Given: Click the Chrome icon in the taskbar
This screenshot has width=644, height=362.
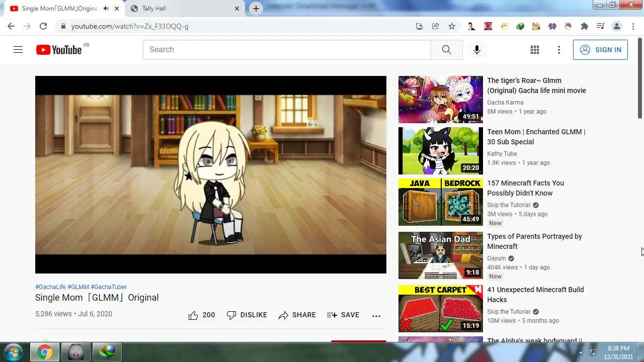Looking at the screenshot, I should 44,352.
